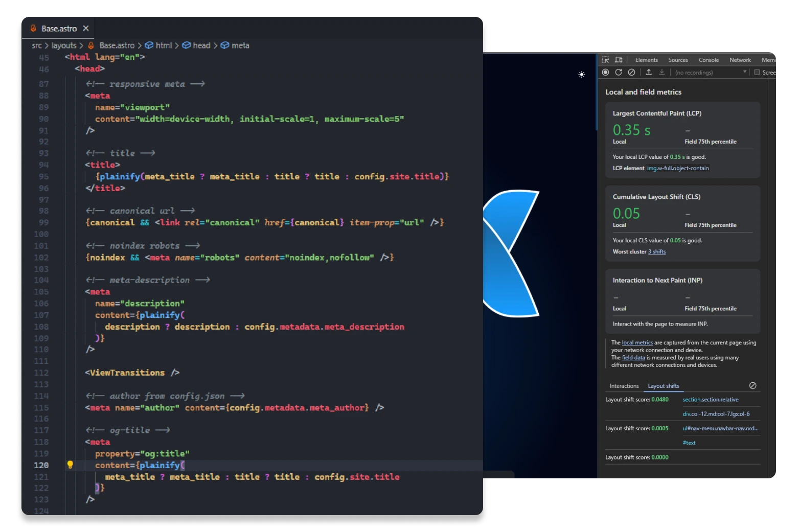Start recording with the record button

[605, 73]
